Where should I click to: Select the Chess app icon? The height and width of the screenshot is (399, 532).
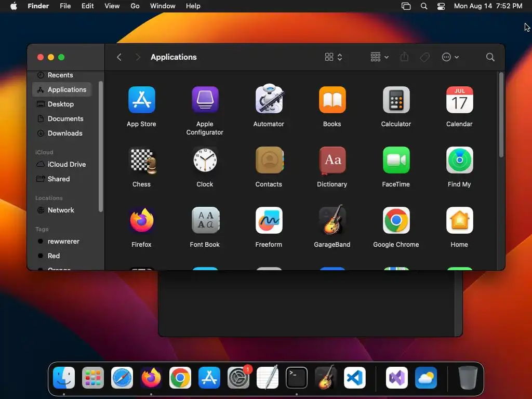point(143,161)
